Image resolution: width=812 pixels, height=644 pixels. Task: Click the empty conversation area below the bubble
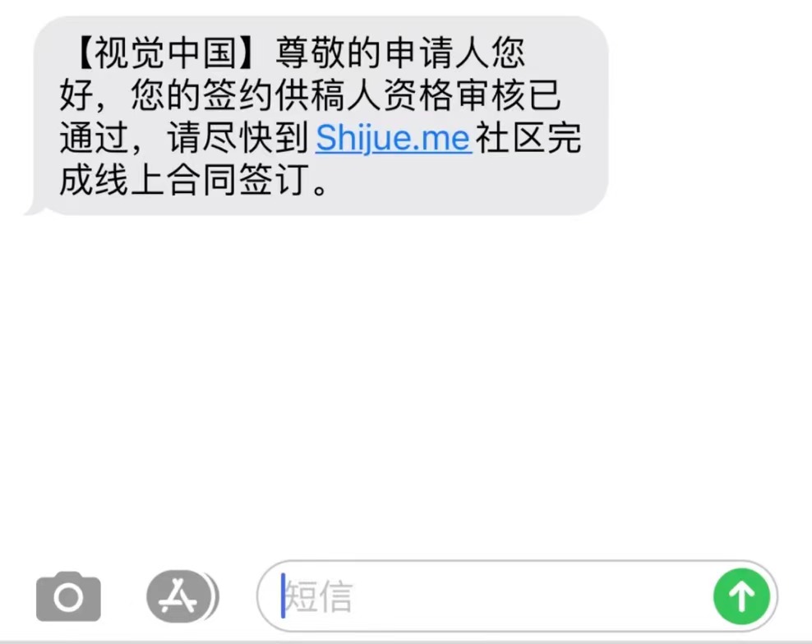pos(406,383)
